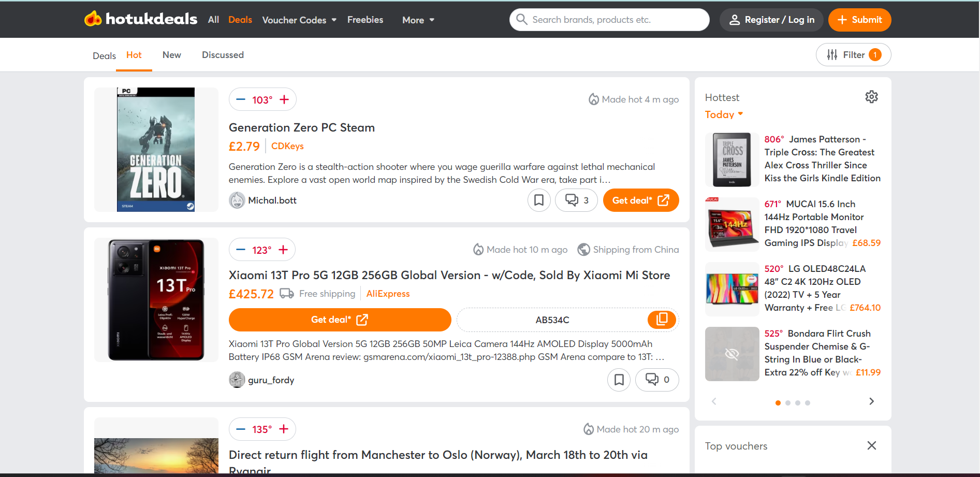Viewport: 980px width, 477px height.
Task: Open comments on Generation Zero deal
Action: tap(576, 200)
